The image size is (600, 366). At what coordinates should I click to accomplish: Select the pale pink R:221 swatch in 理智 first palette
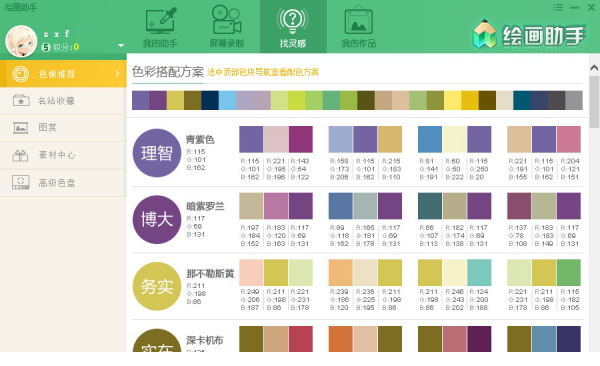coord(276,139)
